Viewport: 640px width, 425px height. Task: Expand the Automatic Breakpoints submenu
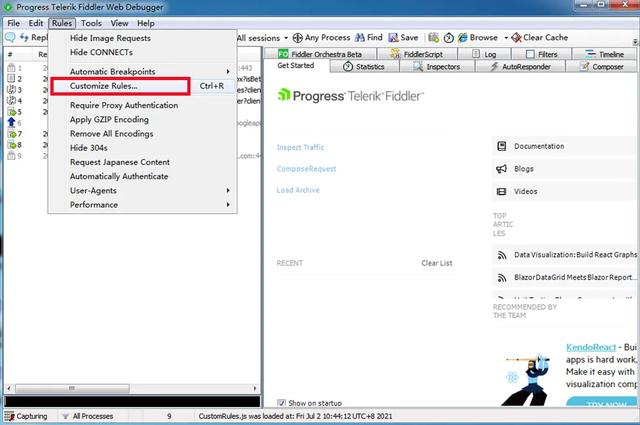[142, 71]
